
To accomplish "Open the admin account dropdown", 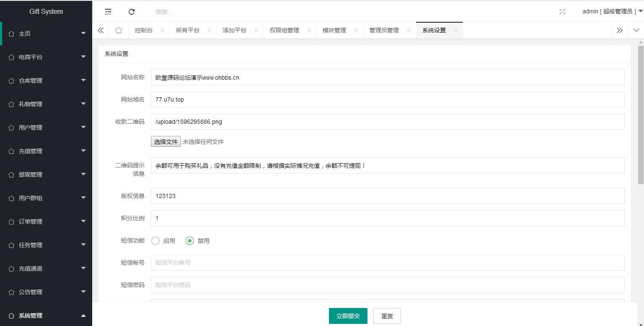I will (x=609, y=11).
